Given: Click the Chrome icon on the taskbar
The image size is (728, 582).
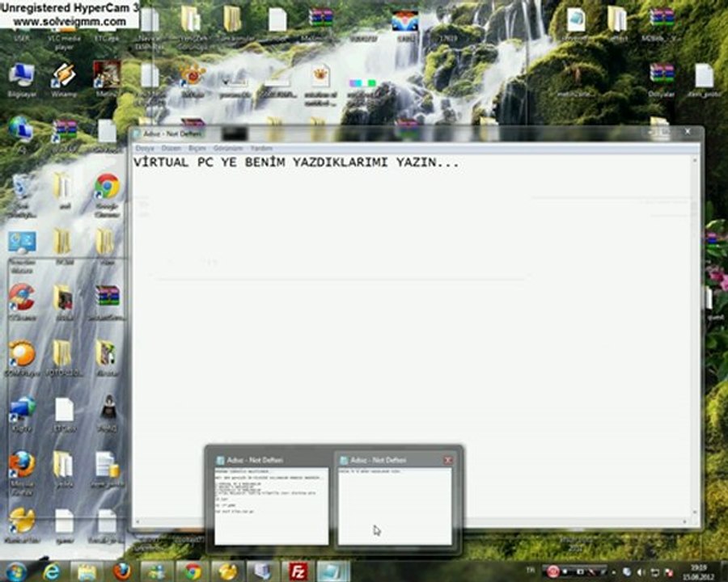Looking at the screenshot, I should tap(193, 571).
